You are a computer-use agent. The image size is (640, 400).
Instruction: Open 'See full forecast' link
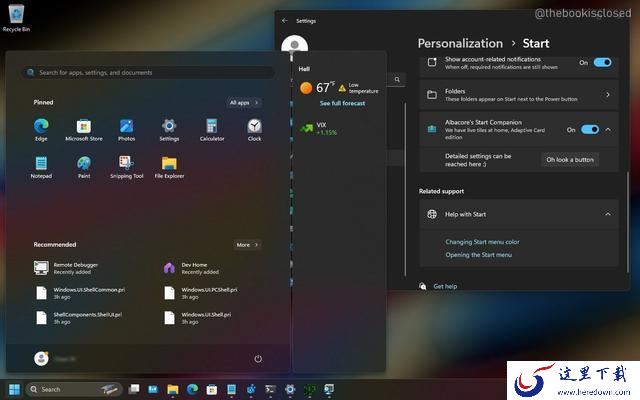click(x=342, y=103)
